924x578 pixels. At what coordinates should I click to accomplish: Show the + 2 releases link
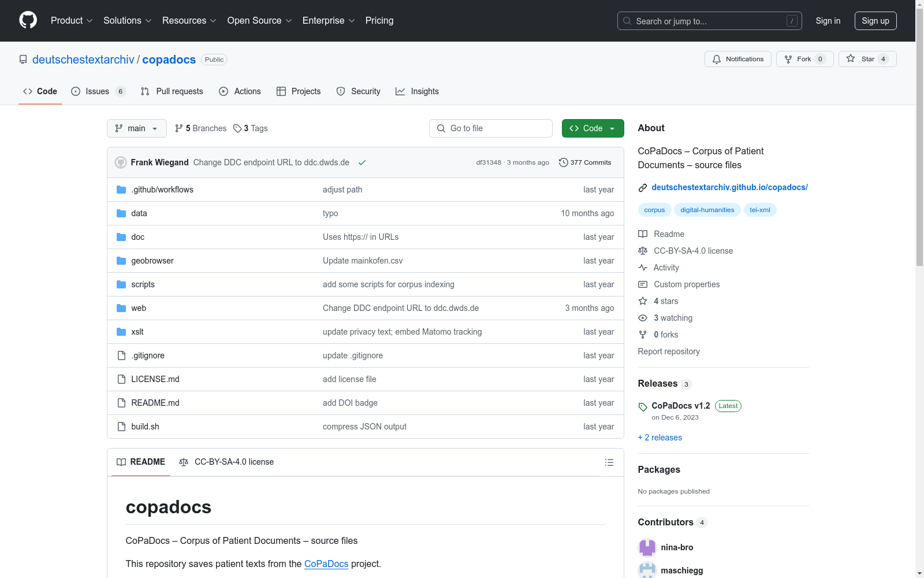660,438
